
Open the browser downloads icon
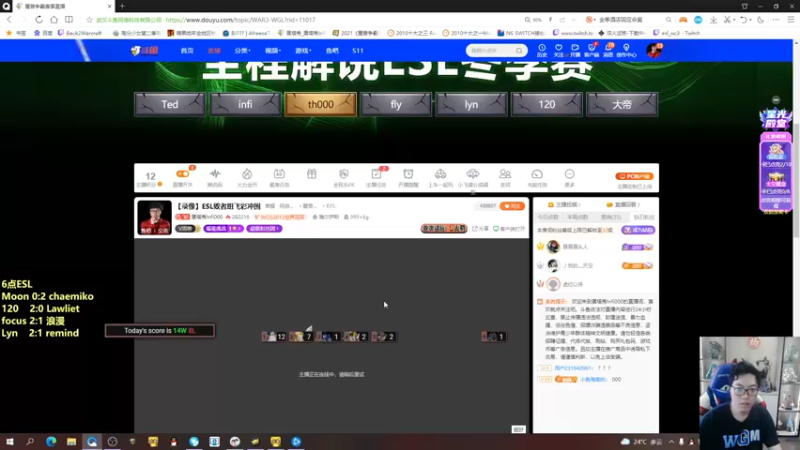[713, 19]
